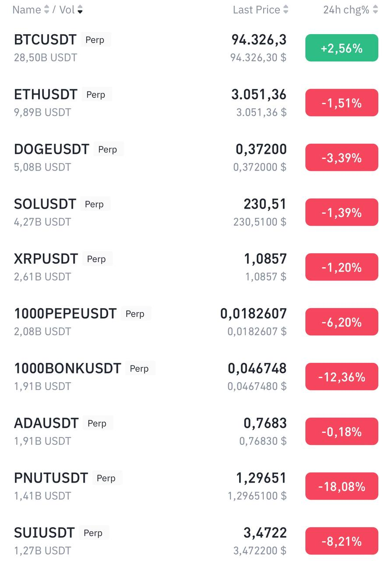The image size is (392, 561).
Task: Select 1000BONKUSDT from the list
Action: (67, 369)
